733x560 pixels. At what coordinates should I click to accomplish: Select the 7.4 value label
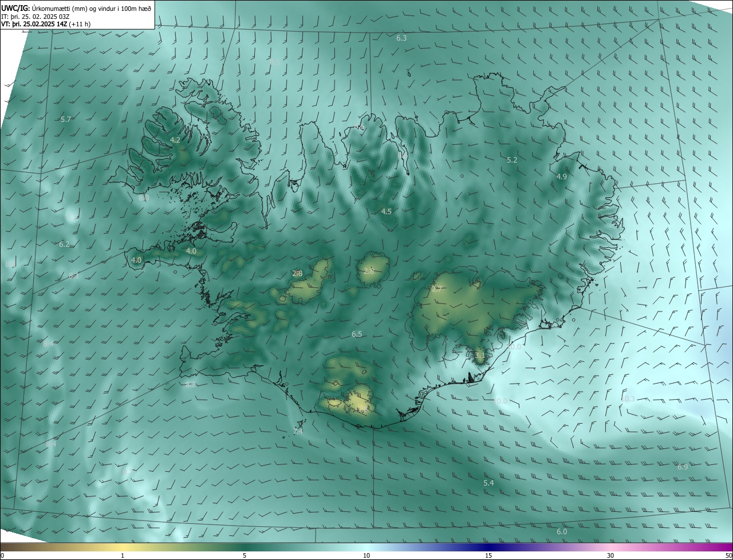click(x=298, y=432)
